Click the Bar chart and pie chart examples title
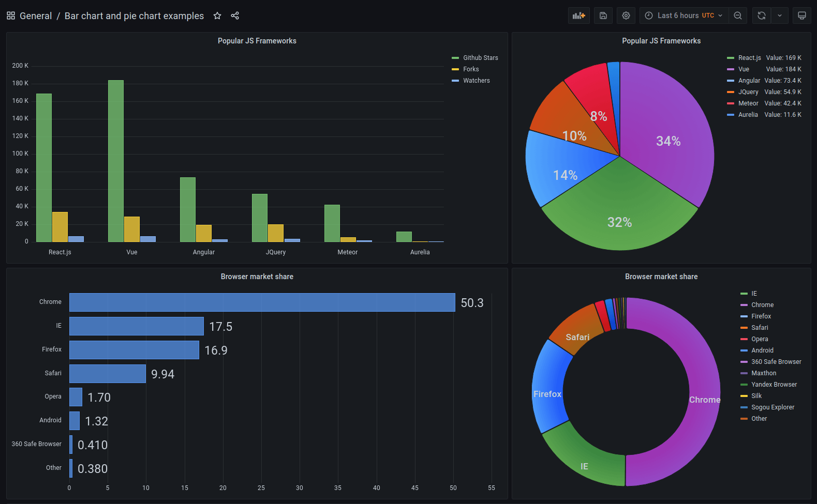Viewport: 817px width, 504px height. 134,16
